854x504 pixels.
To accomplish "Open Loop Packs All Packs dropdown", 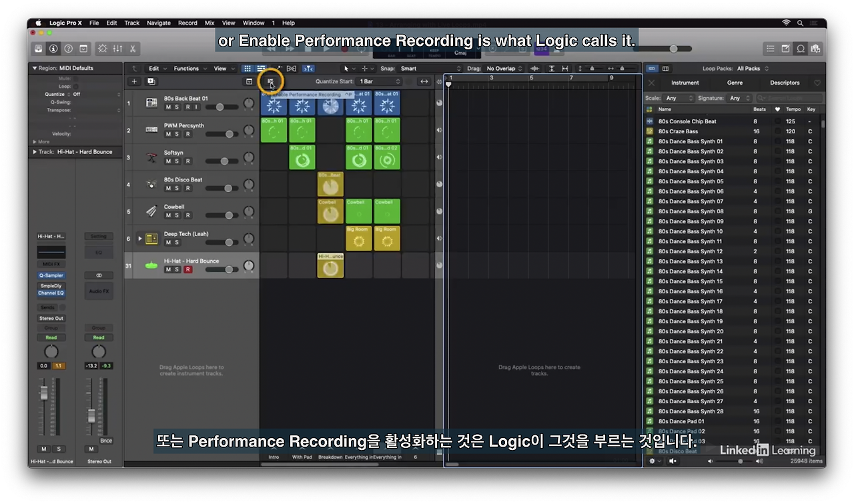I will pyautogui.click(x=753, y=68).
